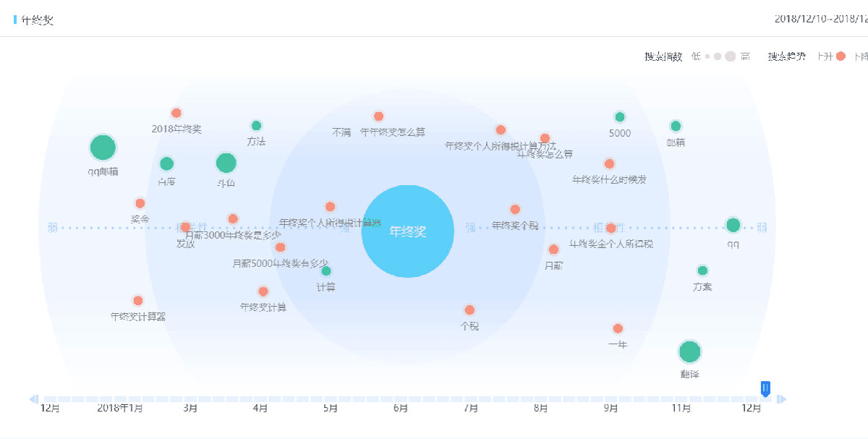Click the orange 一年 node
The image size is (868, 439).
coord(618,328)
